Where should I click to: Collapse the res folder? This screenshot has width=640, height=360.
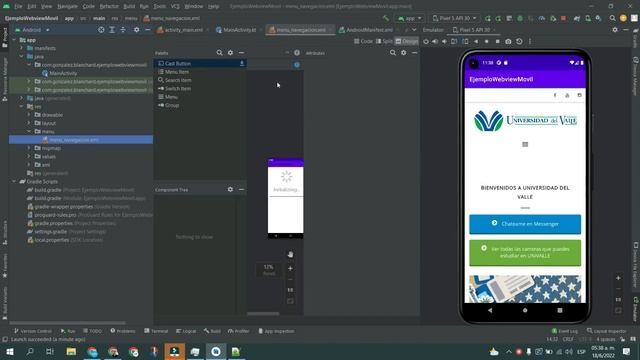pyautogui.click(x=21, y=107)
